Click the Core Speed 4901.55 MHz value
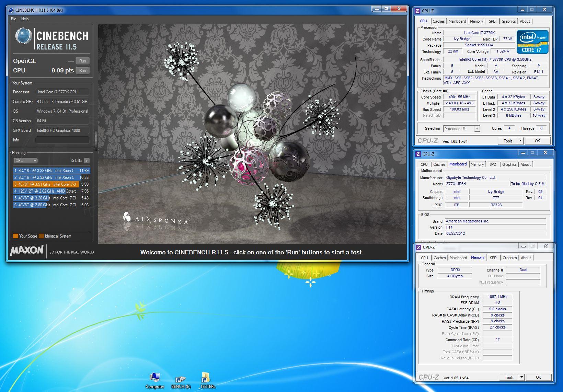This screenshot has height=392, width=563. coord(459,97)
